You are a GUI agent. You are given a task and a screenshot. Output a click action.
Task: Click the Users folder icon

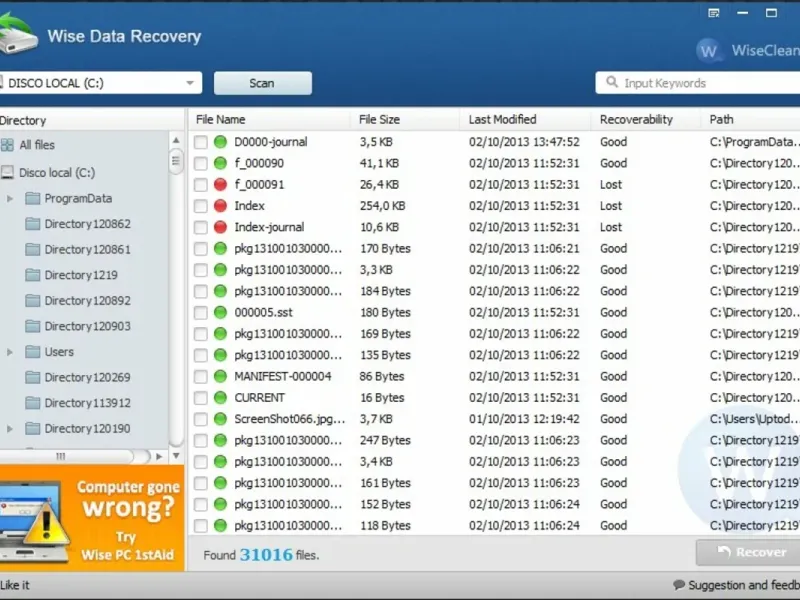pyautogui.click(x=33, y=352)
